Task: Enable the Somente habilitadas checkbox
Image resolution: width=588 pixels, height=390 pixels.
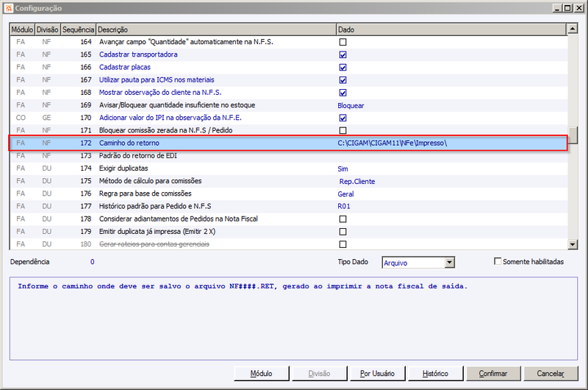Action: point(498,261)
